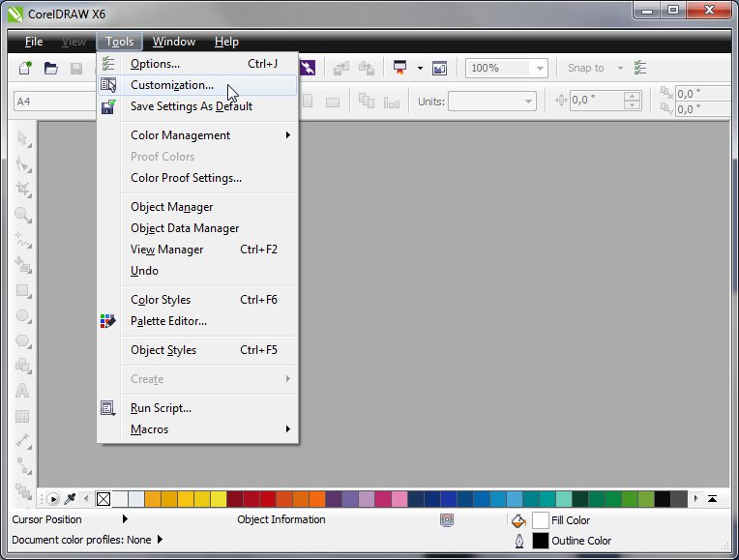Choose Save Settings As Default
The width and height of the screenshot is (739, 560).
(197, 106)
